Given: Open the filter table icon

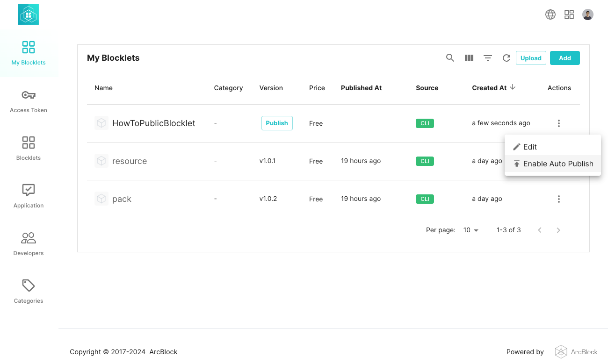Looking at the screenshot, I should tap(488, 58).
